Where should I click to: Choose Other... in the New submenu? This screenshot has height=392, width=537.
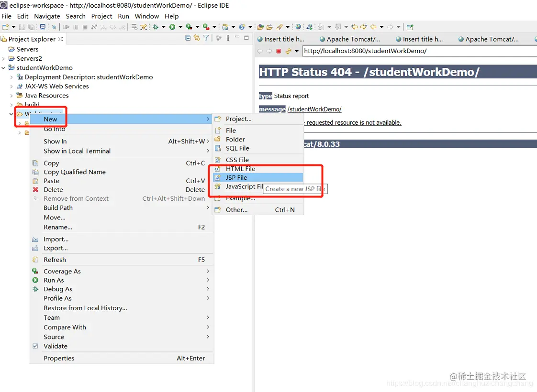point(258,210)
